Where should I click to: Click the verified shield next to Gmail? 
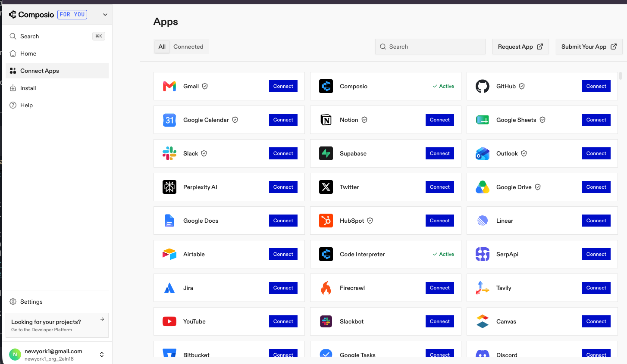pos(205,86)
